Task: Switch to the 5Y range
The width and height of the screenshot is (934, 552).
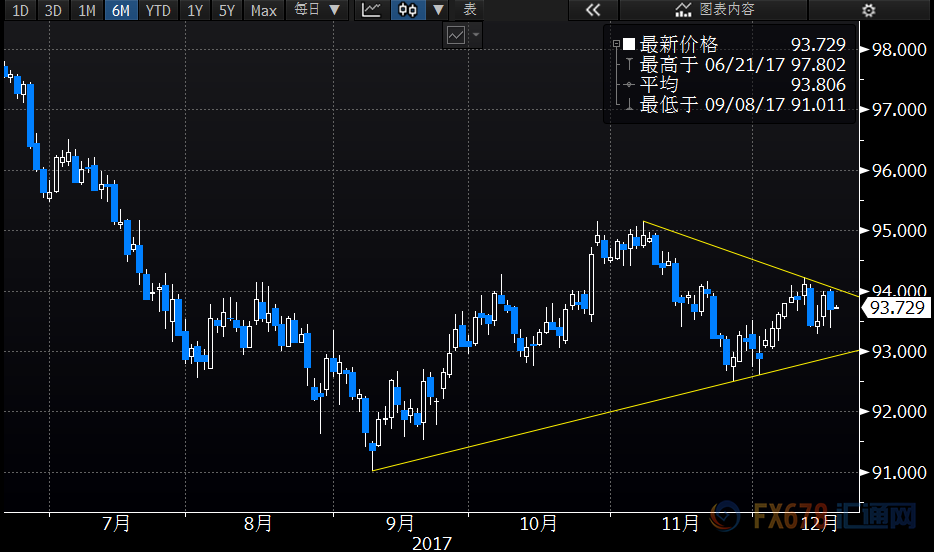Action: click(227, 10)
